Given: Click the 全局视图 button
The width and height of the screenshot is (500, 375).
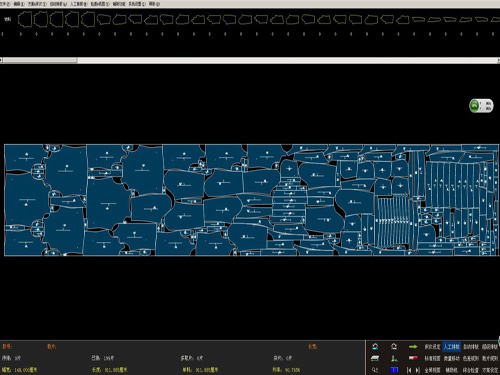Looking at the screenshot, I should (432, 370).
